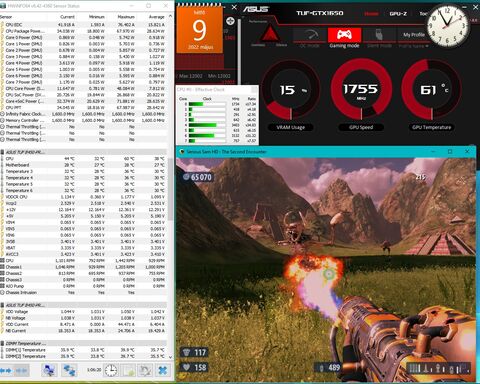Click armor icon showing 117
Viewport: 480px width, 384px height.
click(187, 352)
